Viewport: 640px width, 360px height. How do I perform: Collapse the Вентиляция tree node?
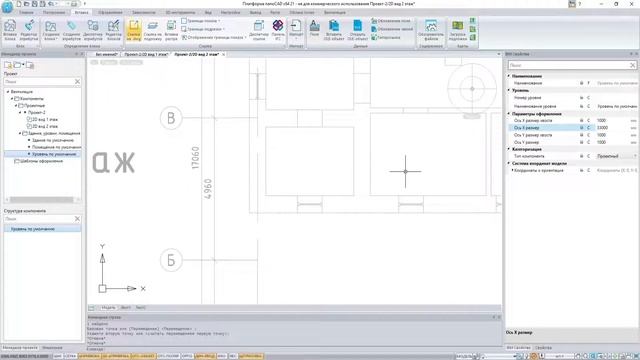tap(8, 92)
